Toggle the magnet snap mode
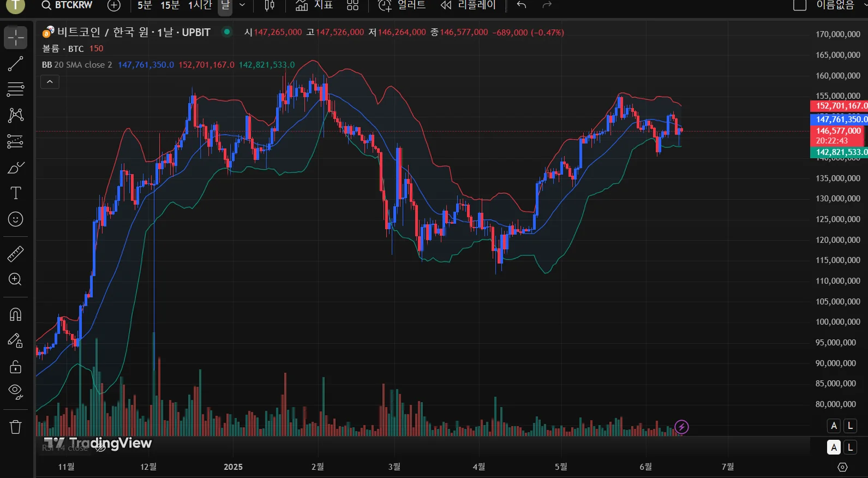 (x=15, y=314)
